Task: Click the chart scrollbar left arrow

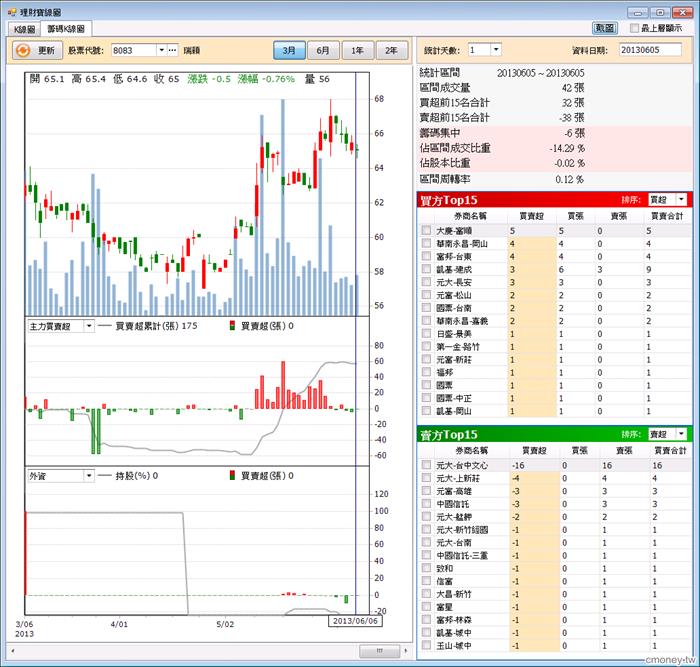Action: pyautogui.click(x=12, y=651)
